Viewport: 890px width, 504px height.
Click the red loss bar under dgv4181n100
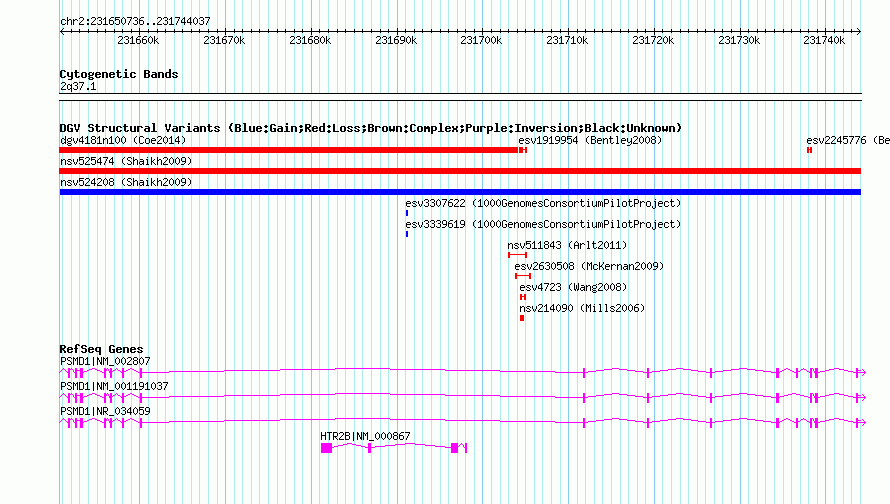pos(289,150)
